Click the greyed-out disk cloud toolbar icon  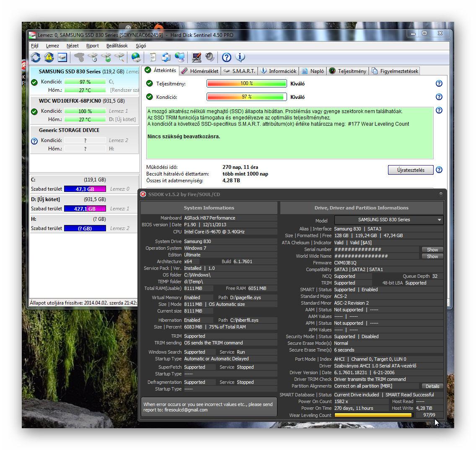click(79, 57)
